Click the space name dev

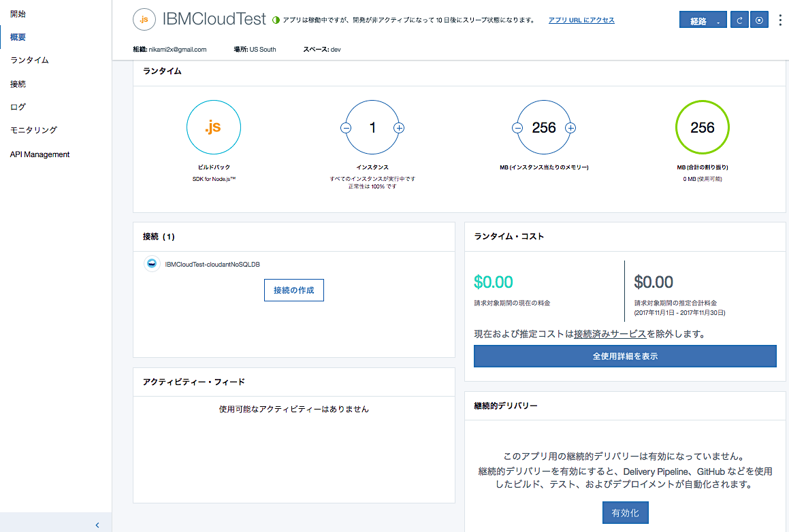(336, 49)
